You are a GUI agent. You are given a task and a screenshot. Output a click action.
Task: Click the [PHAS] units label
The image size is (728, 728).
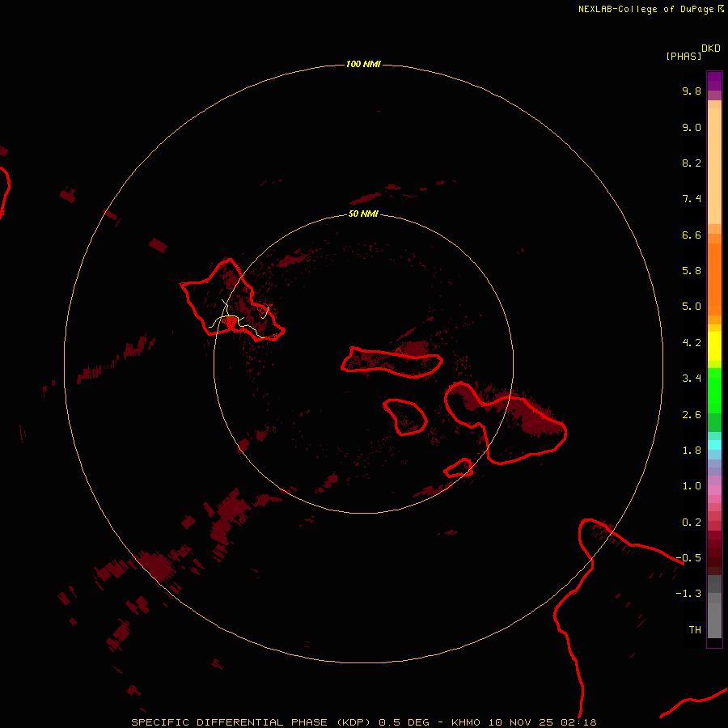[x=684, y=57]
